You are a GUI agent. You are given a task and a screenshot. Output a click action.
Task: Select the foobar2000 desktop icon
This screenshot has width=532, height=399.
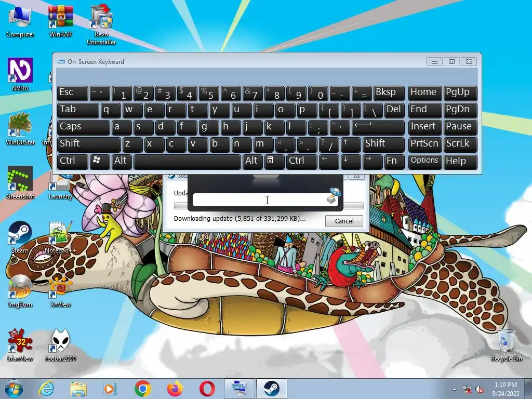pyautogui.click(x=60, y=345)
